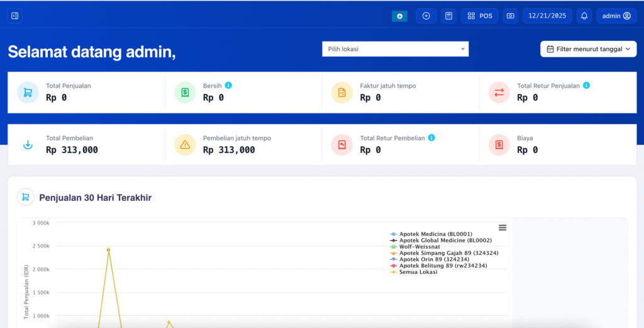Click info icon next to Bersih
Viewport: 644px width, 328px height.
[x=228, y=85]
